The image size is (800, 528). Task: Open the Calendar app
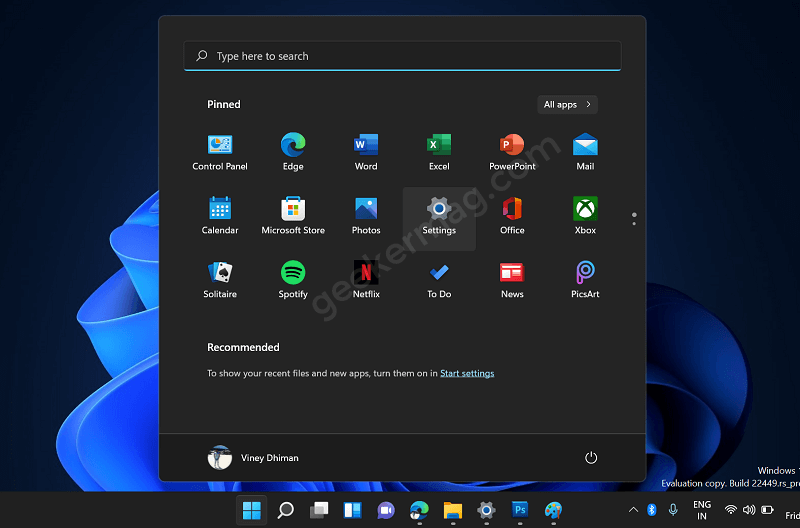click(220, 216)
